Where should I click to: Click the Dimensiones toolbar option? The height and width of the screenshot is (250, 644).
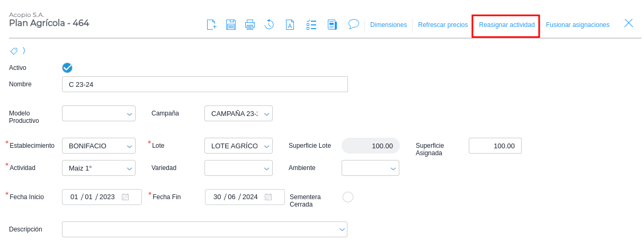click(x=388, y=25)
